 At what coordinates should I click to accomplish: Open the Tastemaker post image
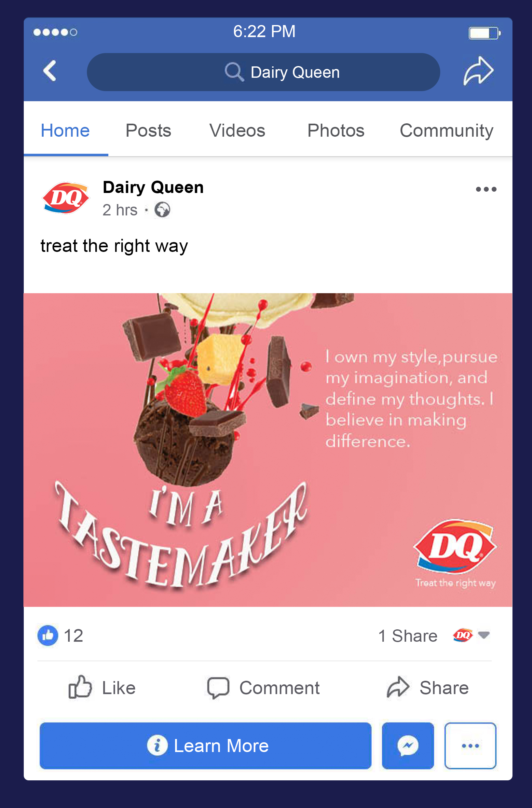268,450
